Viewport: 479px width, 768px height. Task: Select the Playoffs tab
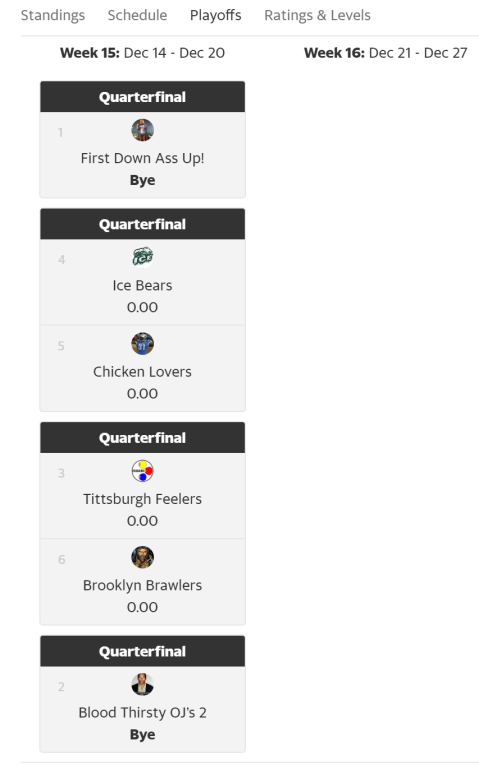[216, 16]
